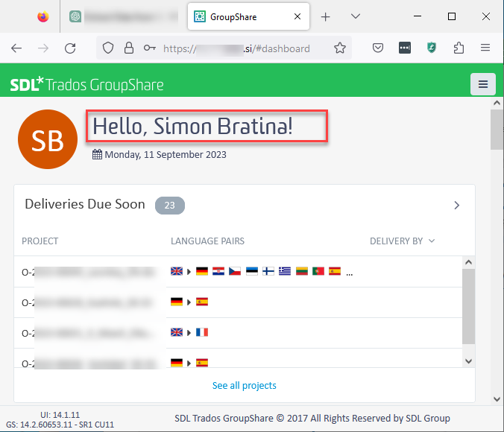Go forward to the next page
Viewport: 504px width, 432px height.
43,48
